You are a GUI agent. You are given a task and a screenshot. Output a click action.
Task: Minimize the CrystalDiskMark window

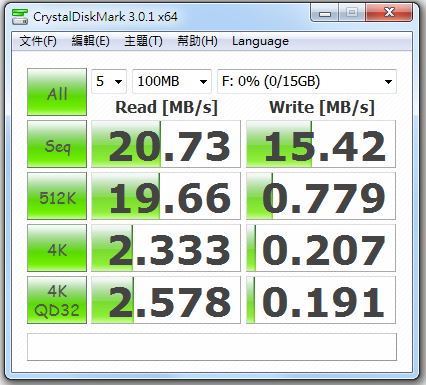pos(325,13)
